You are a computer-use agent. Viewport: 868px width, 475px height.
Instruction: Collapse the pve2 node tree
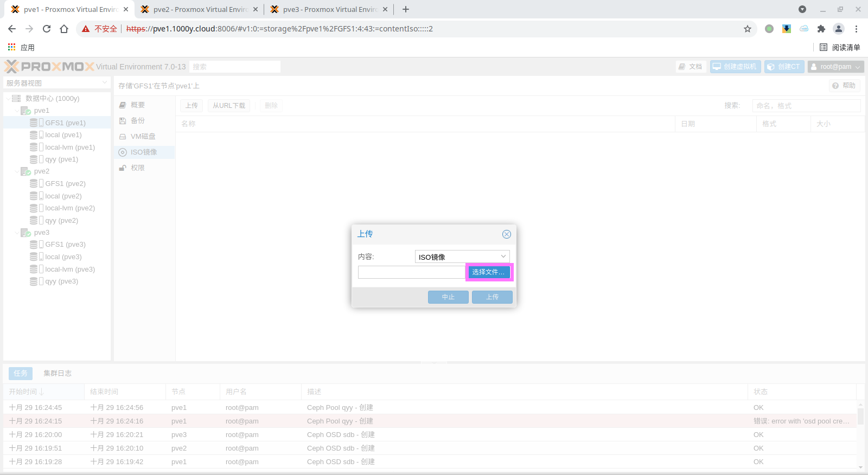pos(17,171)
